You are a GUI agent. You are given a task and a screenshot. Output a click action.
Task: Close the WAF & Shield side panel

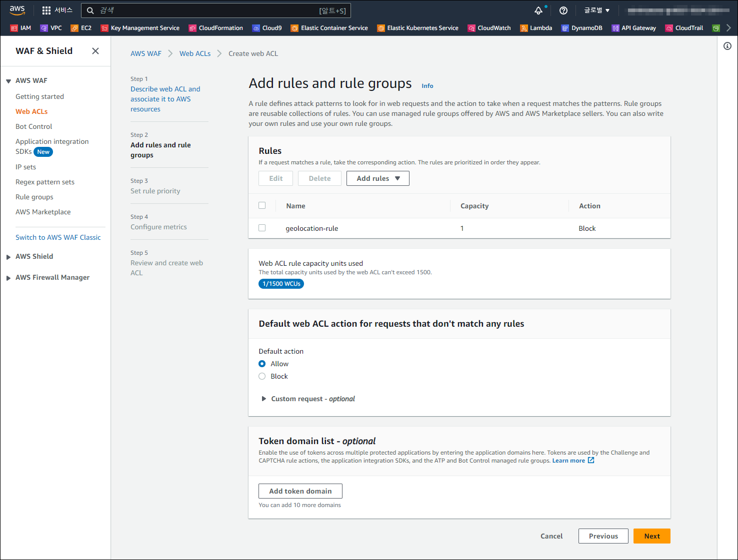(x=95, y=51)
